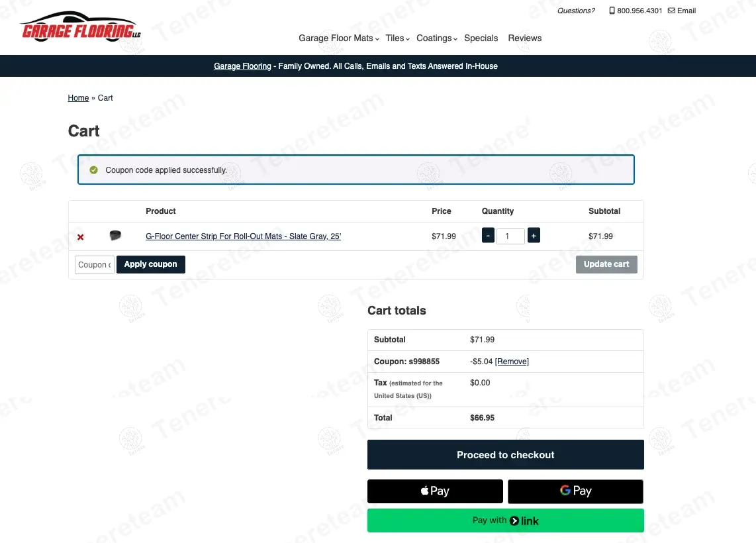Viewport: 756px width, 543px height.
Task: Increase quantity with plus button
Action: pyautogui.click(x=534, y=236)
